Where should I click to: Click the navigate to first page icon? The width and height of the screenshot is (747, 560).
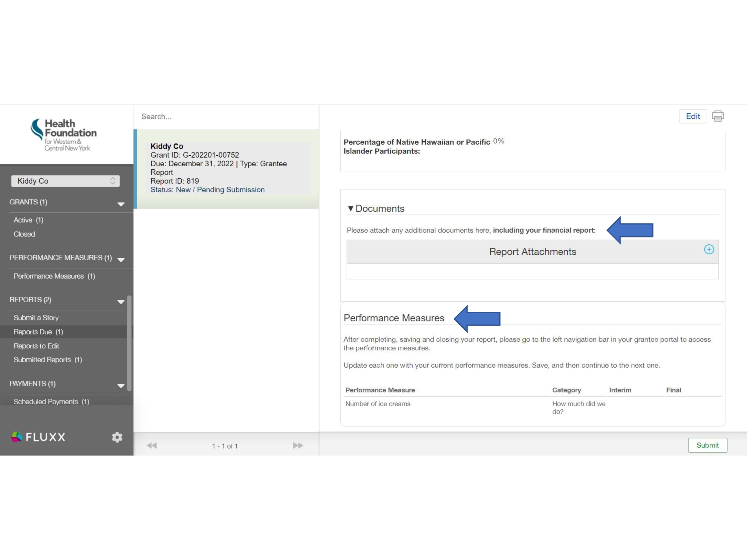152,446
